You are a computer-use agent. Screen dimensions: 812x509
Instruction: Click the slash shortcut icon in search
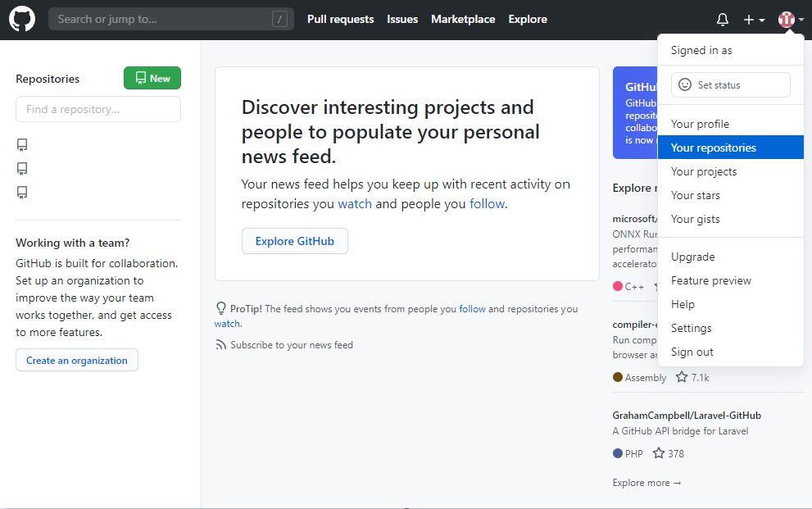279,19
